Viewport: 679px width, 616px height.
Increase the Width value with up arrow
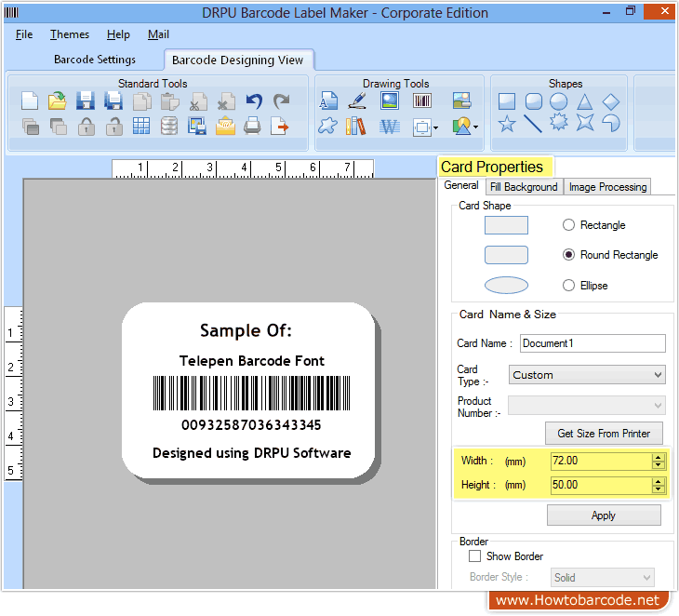coord(659,458)
